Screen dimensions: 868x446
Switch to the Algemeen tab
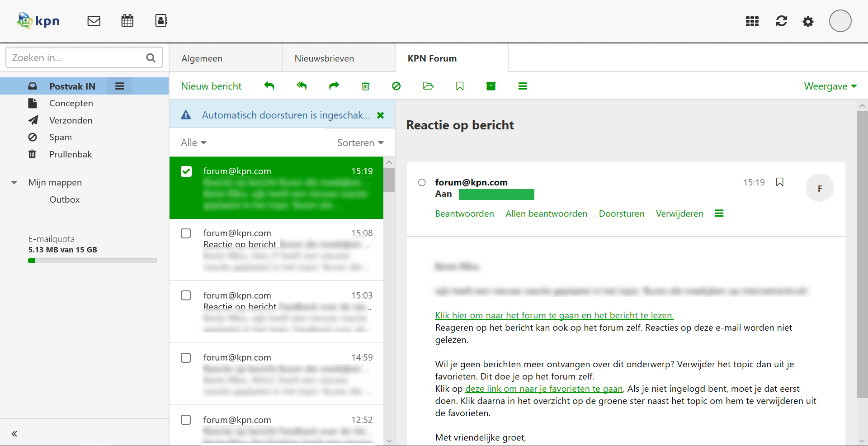click(226, 58)
